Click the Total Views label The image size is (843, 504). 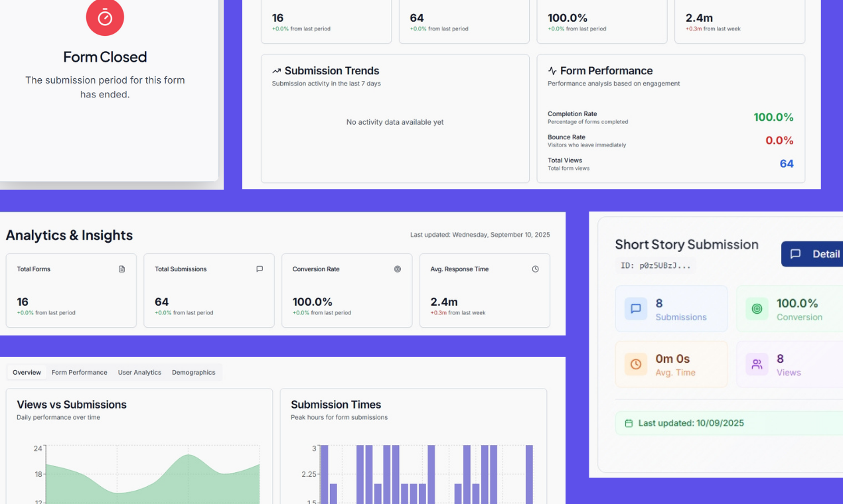coord(565,160)
